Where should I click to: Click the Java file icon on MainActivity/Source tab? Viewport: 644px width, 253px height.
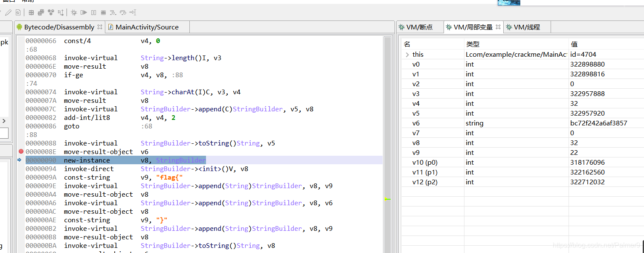click(x=110, y=27)
